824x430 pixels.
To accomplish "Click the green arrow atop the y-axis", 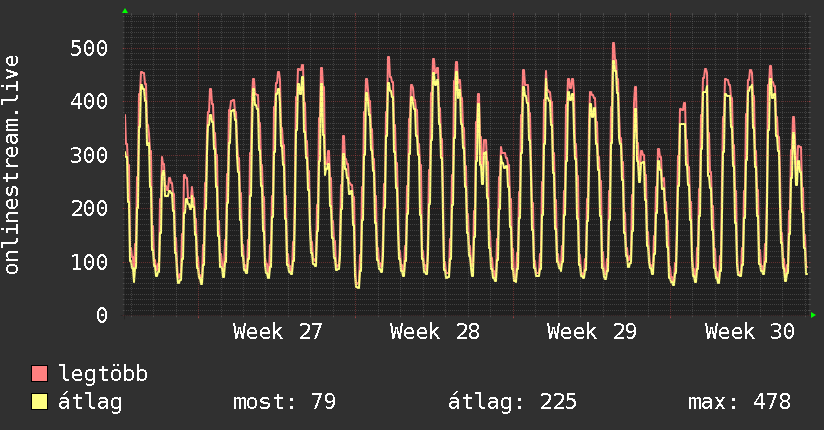I will tap(125, 11).
